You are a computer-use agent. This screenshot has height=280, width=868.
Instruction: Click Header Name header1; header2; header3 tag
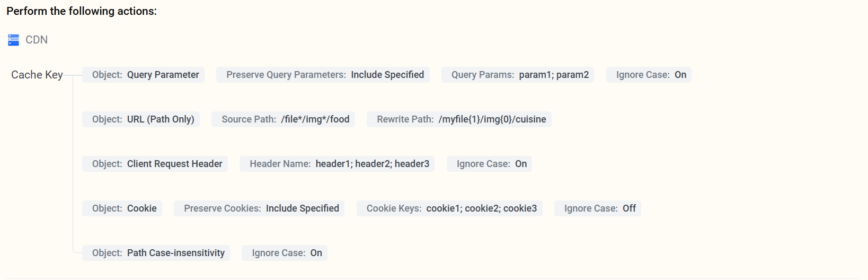pyautogui.click(x=337, y=164)
